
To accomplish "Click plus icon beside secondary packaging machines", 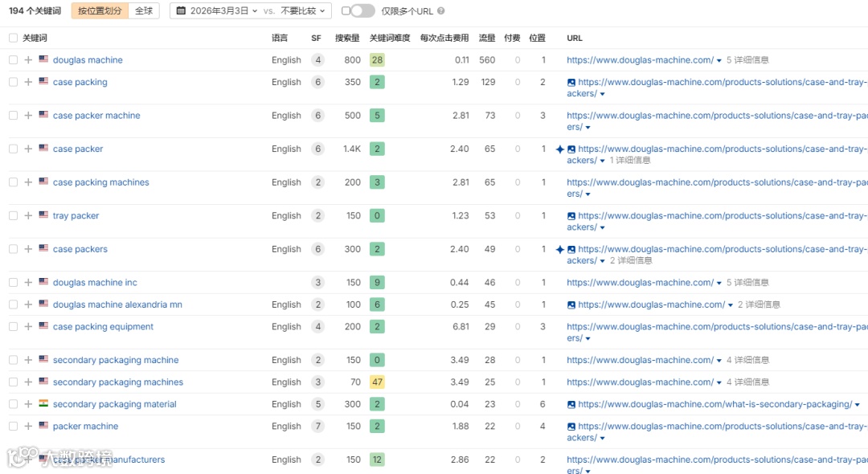I will [x=28, y=382].
